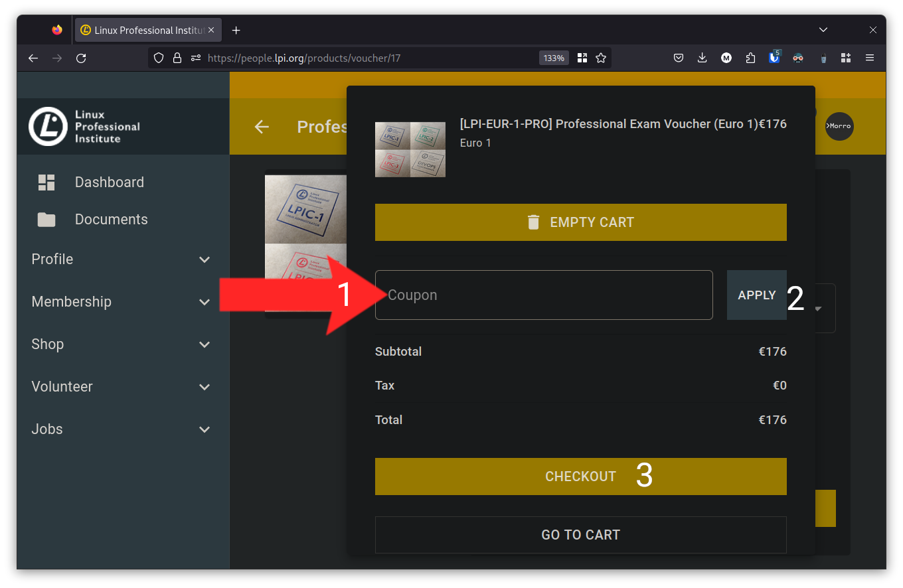This screenshot has width=903, height=588.
Task: Click the Linux Professional Institute logo
Action: click(84, 127)
